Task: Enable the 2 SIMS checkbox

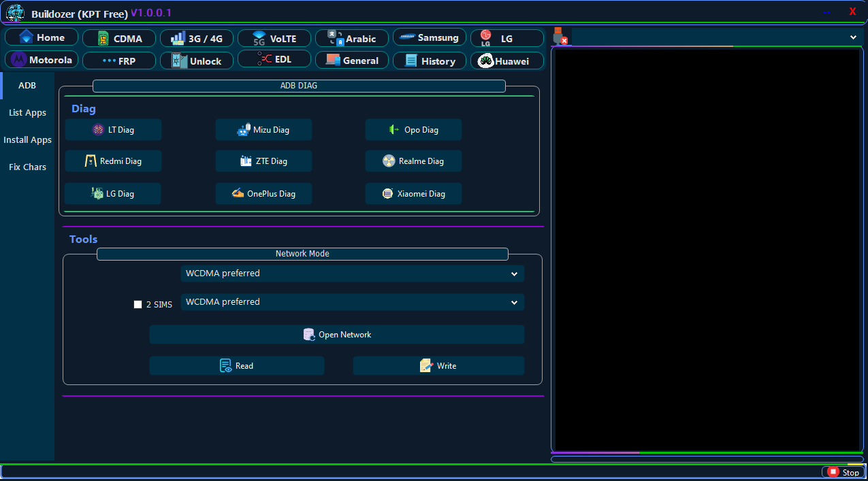Action: (138, 305)
